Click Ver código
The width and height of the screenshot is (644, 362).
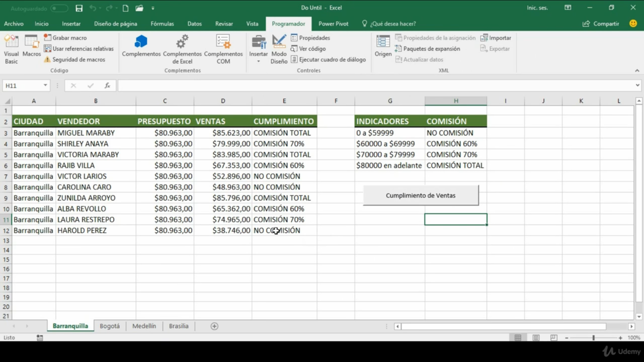pyautogui.click(x=308, y=49)
